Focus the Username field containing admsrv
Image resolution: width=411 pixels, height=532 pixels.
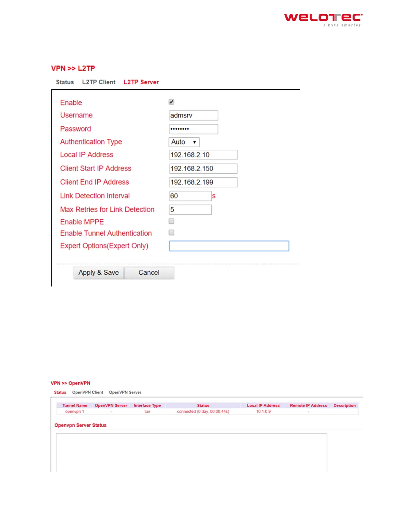(194, 116)
